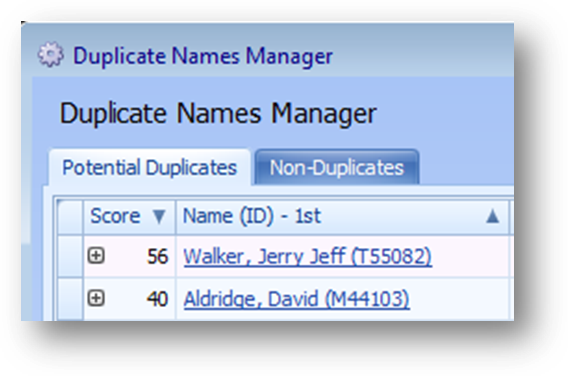Click empty space right of Walker link
The height and width of the screenshot is (376, 568).
[471, 256]
